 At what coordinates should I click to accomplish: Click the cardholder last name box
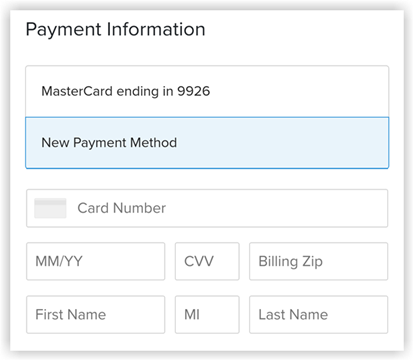click(319, 315)
